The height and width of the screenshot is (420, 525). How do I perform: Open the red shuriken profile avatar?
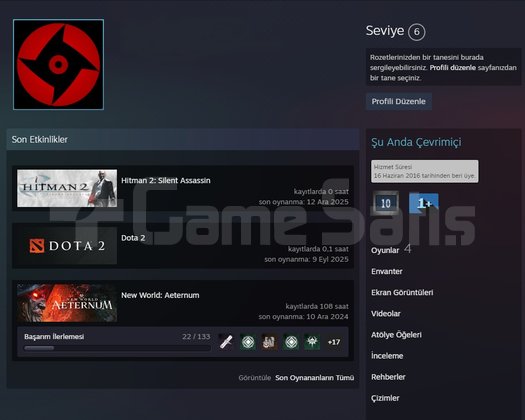tap(58, 64)
